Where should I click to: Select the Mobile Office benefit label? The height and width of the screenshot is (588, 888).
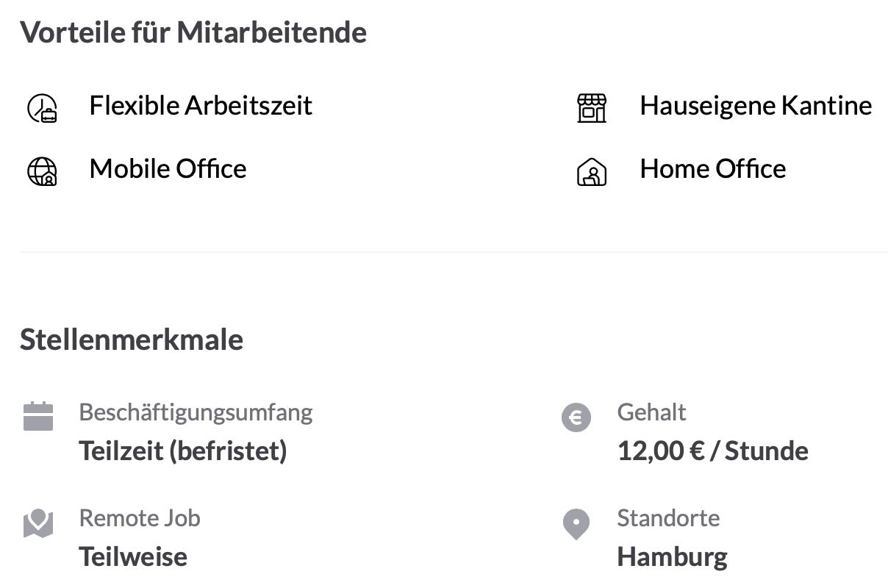pyautogui.click(x=168, y=169)
